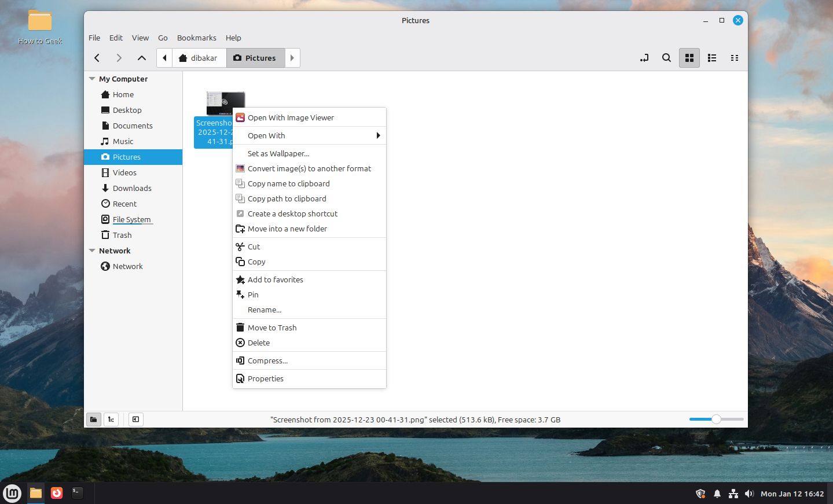
Task: Choose Set as Wallpaper from the context menu
Action: 277,153
